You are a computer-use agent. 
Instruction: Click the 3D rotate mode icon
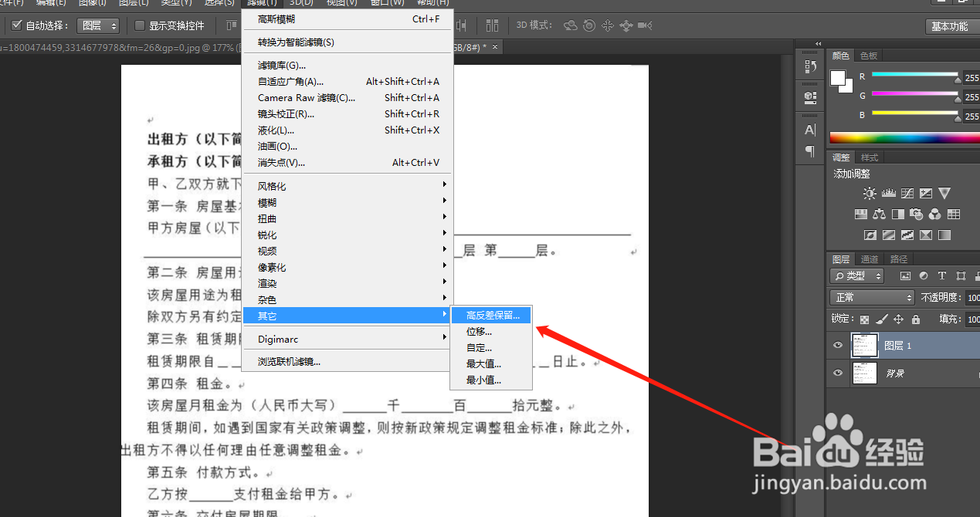tap(571, 25)
